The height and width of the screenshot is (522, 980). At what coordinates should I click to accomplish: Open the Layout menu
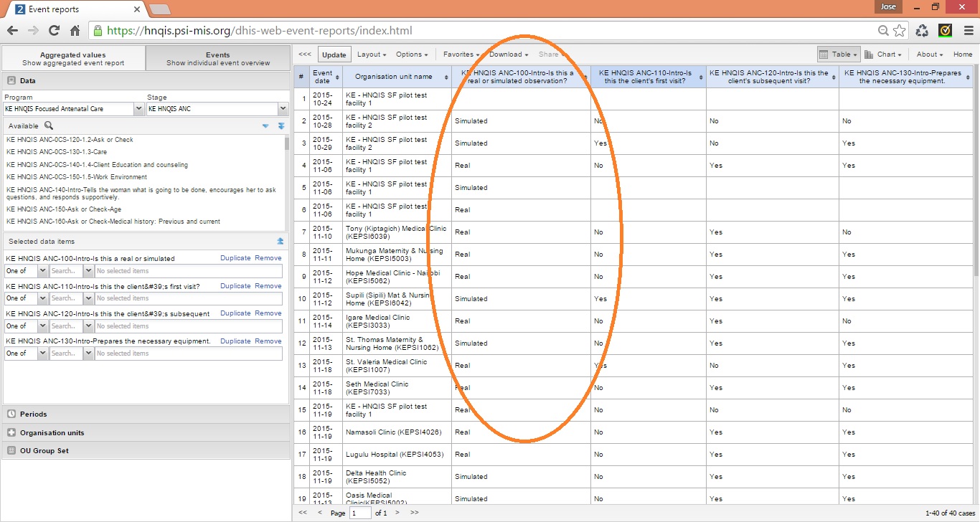click(372, 54)
